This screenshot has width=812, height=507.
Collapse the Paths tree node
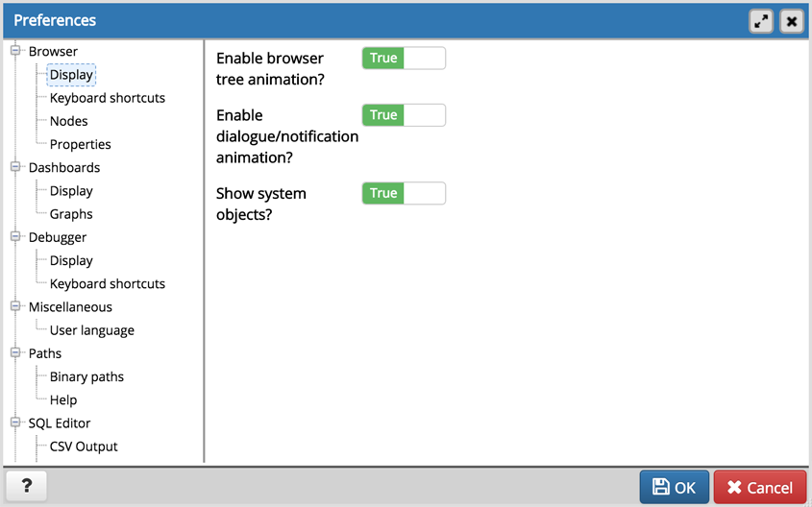click(16, 353)
